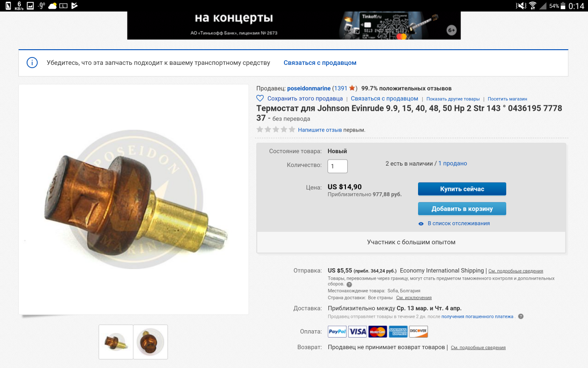Select the second thermostat photo thumbnail
This screenshot has height=368, width=588.
pos(151,342)
